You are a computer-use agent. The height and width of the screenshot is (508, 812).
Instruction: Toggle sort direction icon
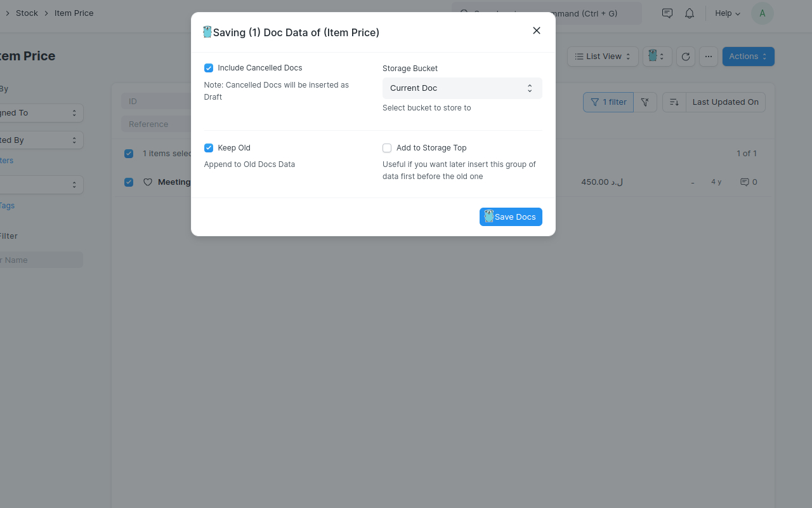click(674, 102)
